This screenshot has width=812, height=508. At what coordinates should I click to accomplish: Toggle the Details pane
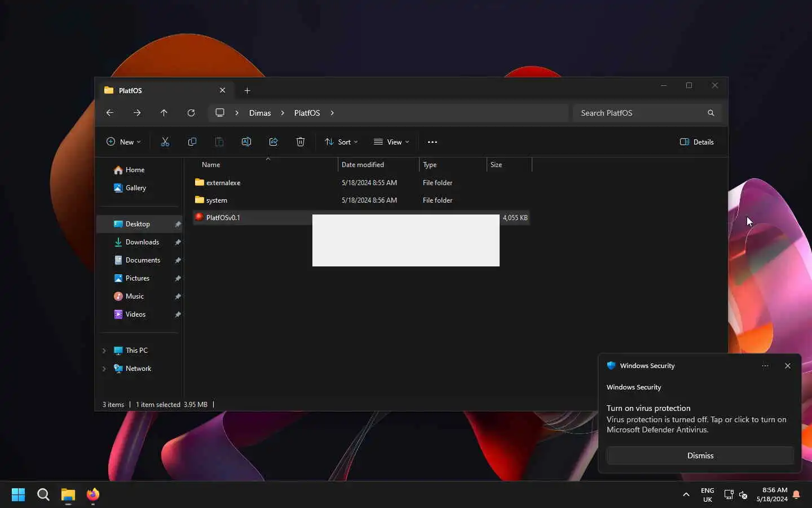tap(697, 142)
